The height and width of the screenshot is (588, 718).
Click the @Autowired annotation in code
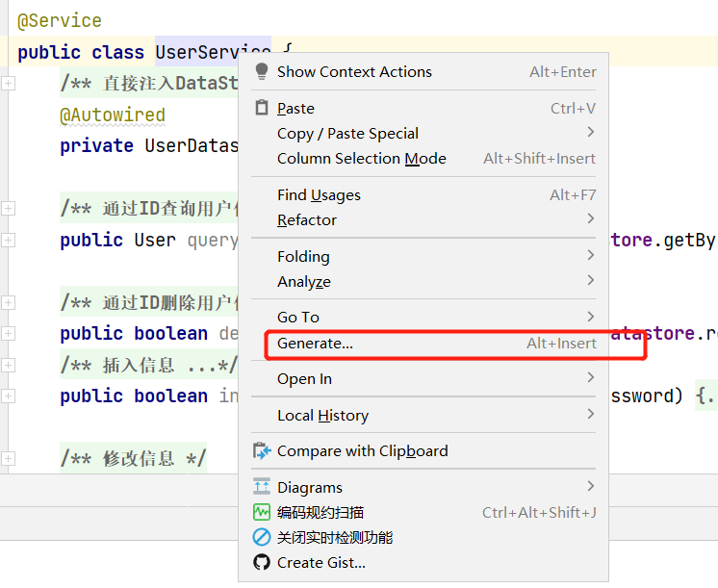click(113, 115)
